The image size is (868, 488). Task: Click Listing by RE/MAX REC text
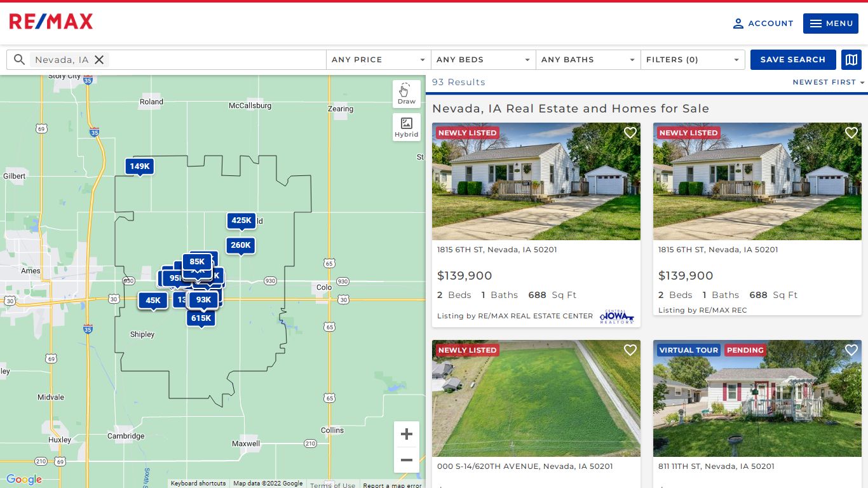[702, 310]
